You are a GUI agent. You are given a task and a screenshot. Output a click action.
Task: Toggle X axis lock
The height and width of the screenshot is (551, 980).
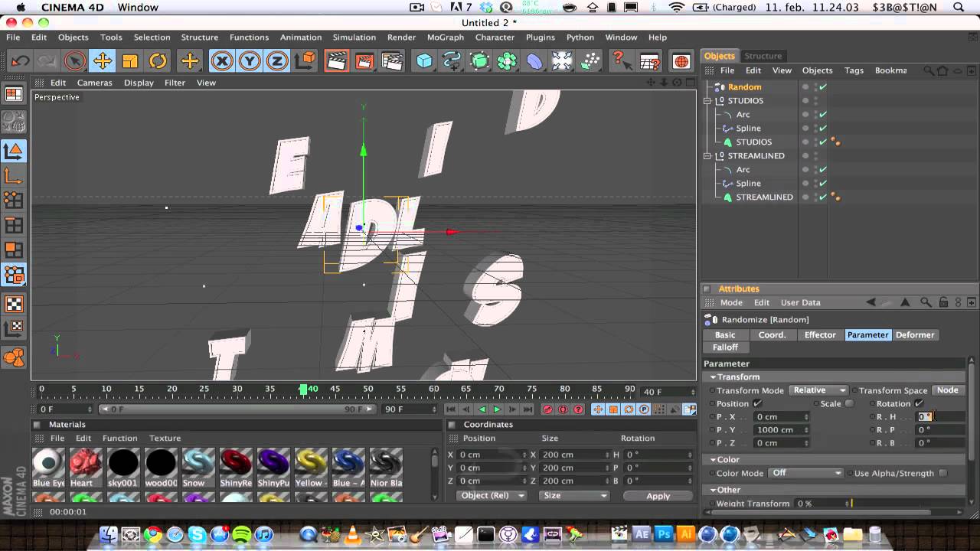(222, 61)
